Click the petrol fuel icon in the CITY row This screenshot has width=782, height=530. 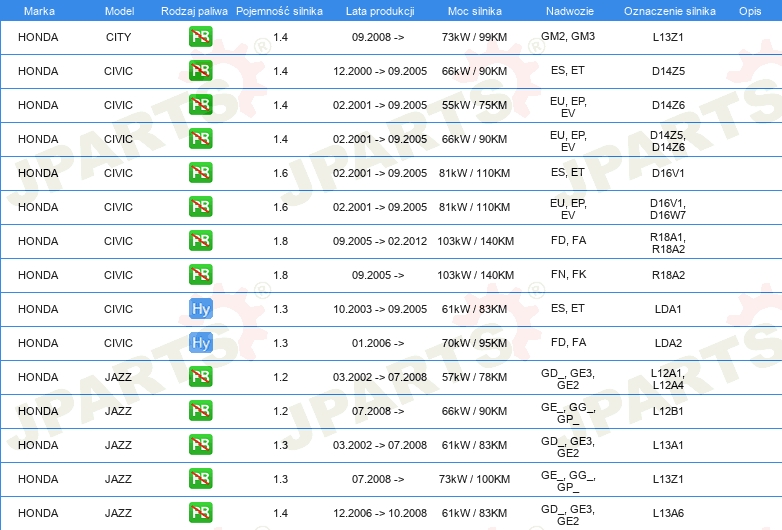(200, 37)
